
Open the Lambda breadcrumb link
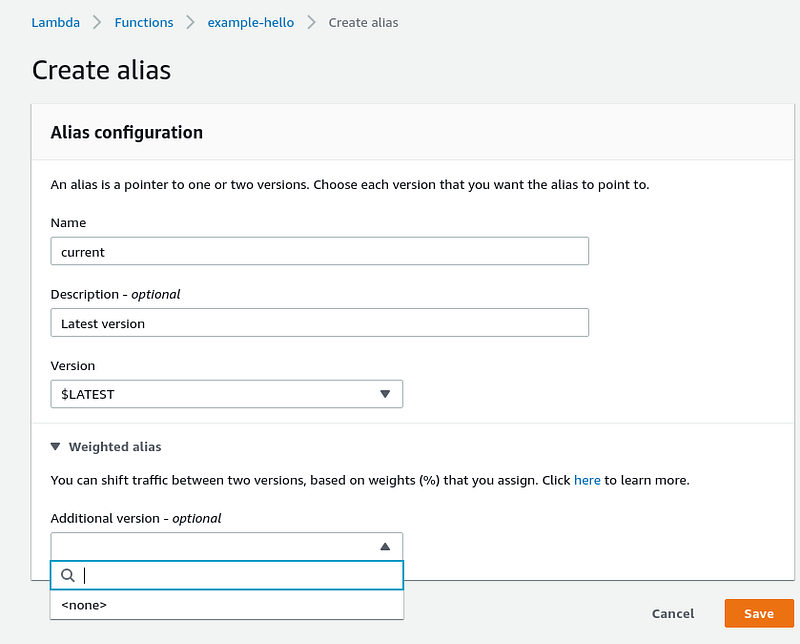pos(56,22)
